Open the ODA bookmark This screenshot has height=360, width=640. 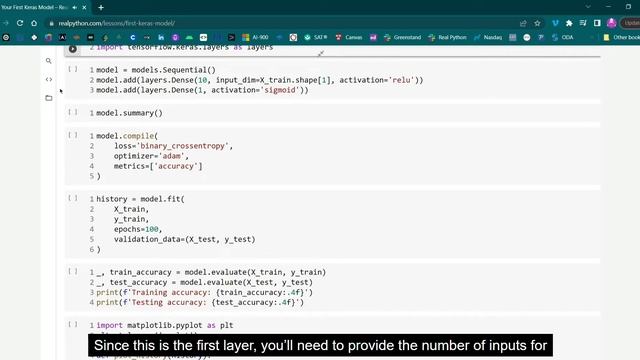point(562,37)
